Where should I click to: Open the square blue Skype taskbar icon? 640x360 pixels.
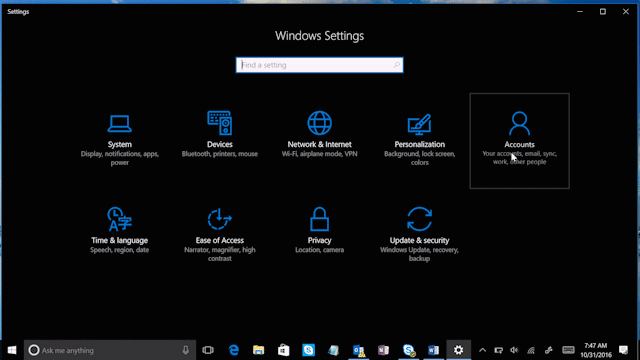tap(309, 350)
